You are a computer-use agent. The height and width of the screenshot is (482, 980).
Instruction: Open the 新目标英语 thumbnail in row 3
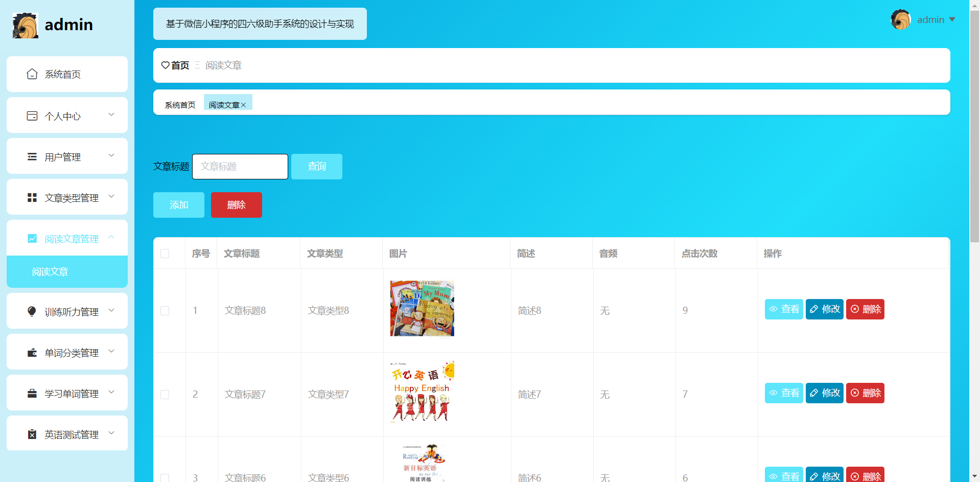(422, 463)
